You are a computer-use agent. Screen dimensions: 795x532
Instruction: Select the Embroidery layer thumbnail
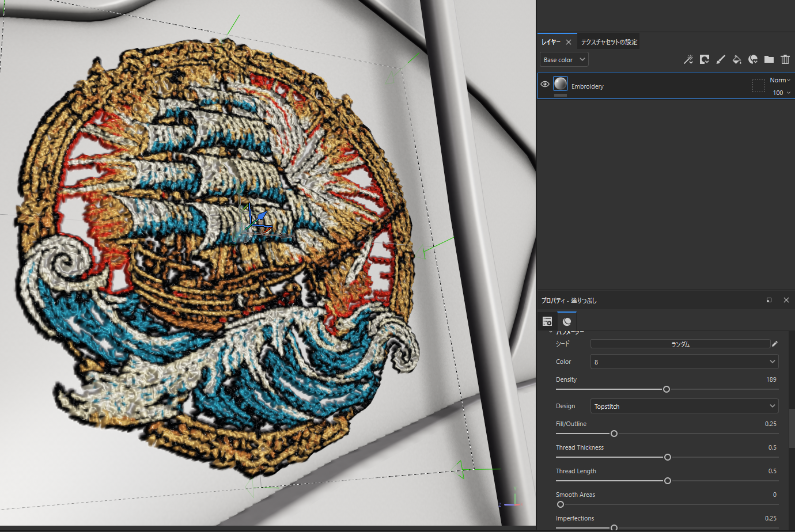(x=561, y=84)
